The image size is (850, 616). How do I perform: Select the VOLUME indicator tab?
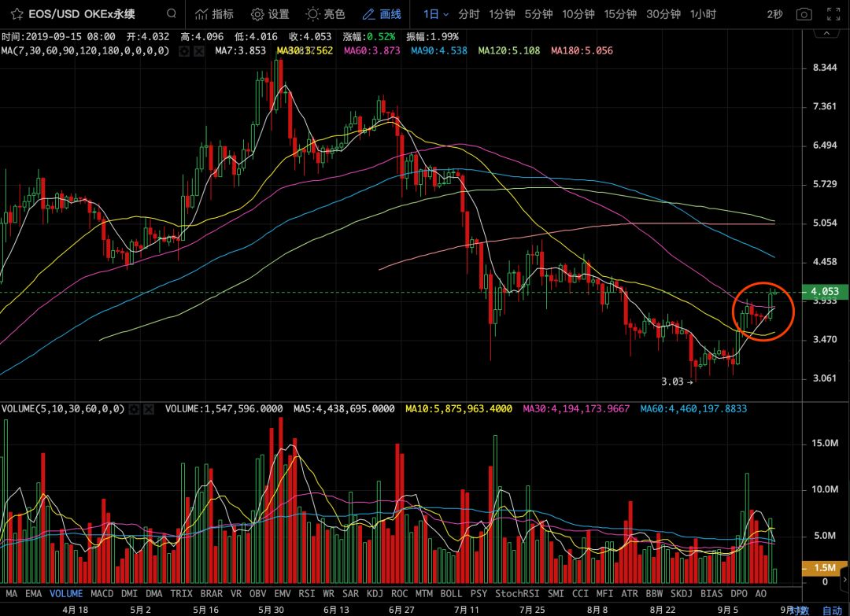(x=66, y=594)
